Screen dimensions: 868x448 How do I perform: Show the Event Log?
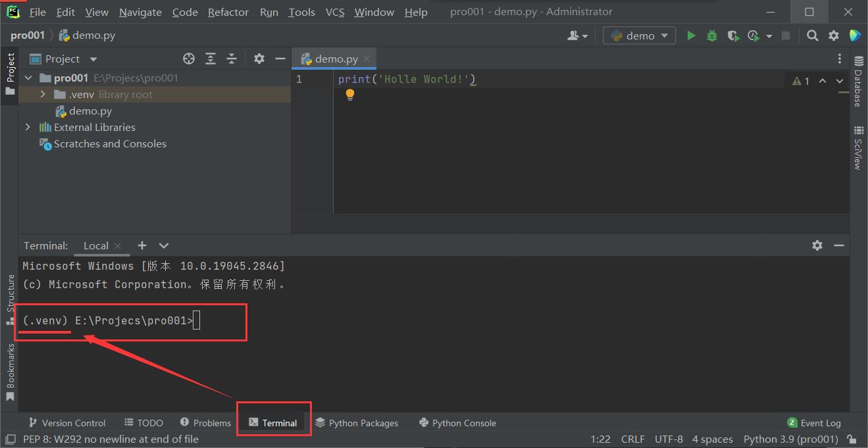click(x=819, y=423)
